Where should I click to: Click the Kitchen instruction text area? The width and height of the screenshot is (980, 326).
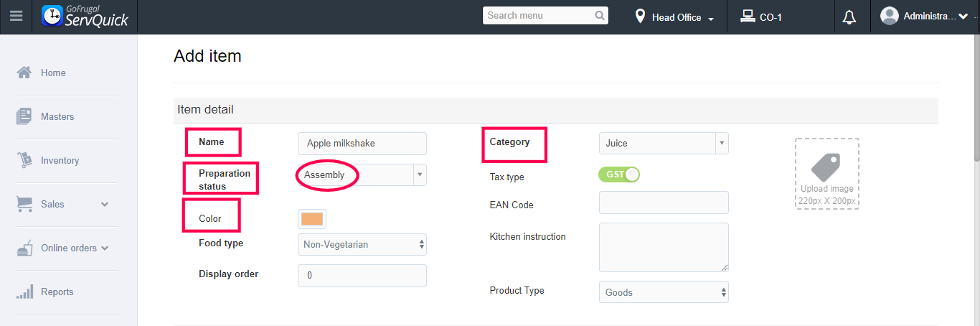(x=664, y=246)
